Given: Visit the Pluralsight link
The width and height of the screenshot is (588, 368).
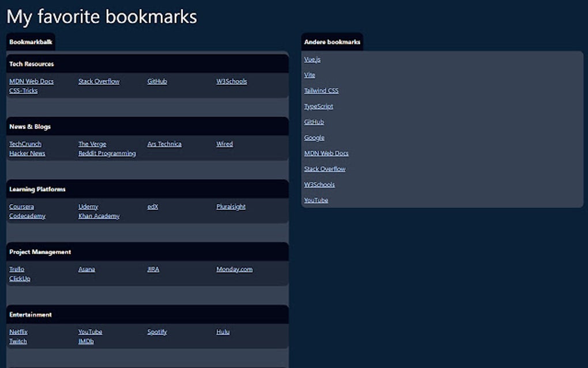Looking at the screenshot, I should tap(231, 206).
